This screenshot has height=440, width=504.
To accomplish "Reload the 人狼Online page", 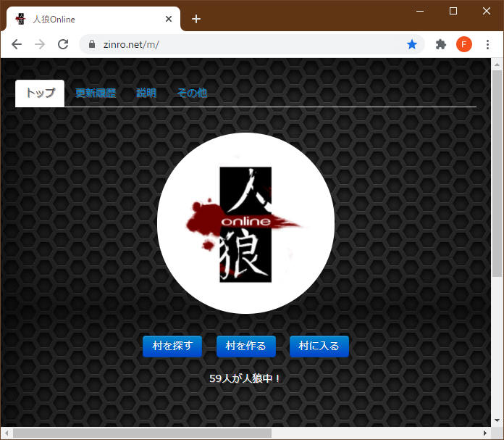I will (63, 44).
